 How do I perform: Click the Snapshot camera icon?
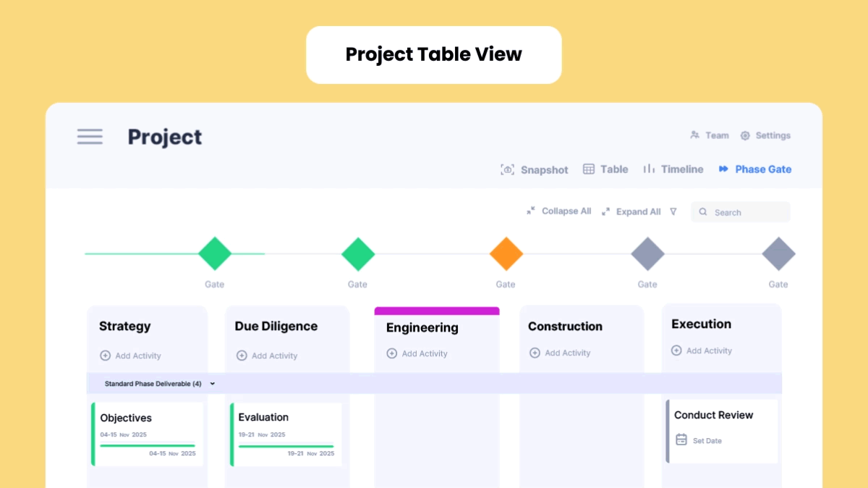[x=508, y=169]
